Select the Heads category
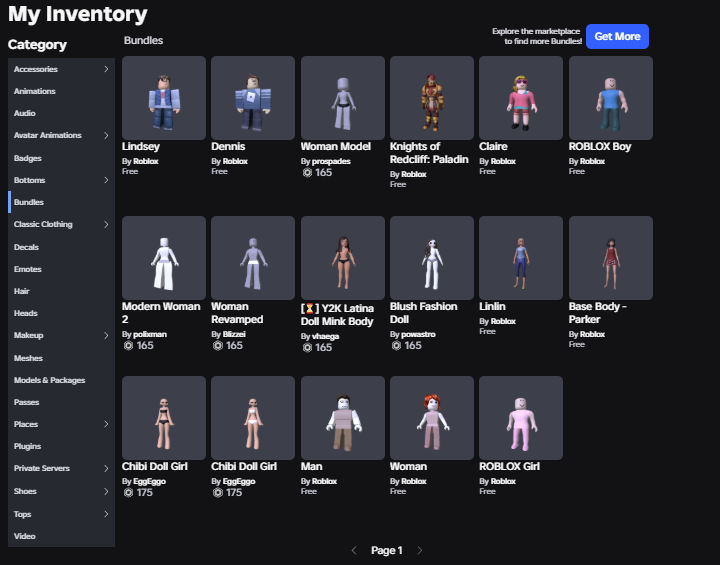720x565 pixels. [x=61, y=313]
